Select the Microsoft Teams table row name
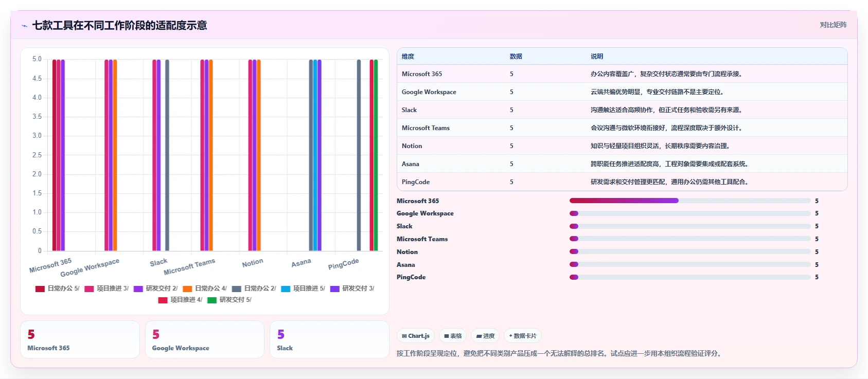868x379 pixels. coord(426,128)
